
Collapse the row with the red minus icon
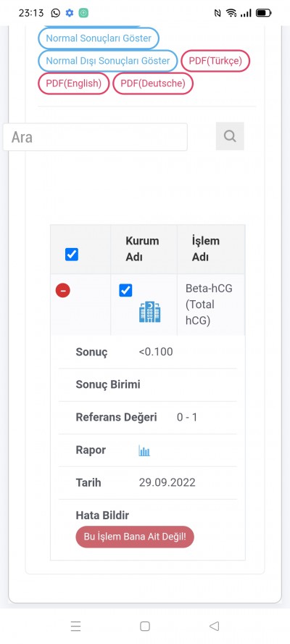pos(63,291)
